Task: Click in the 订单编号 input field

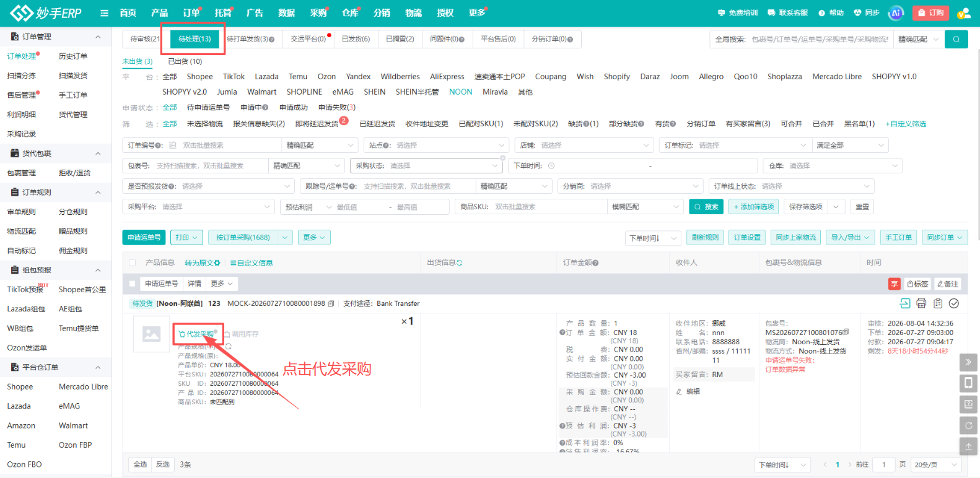Action: click(x=229, y=146)
